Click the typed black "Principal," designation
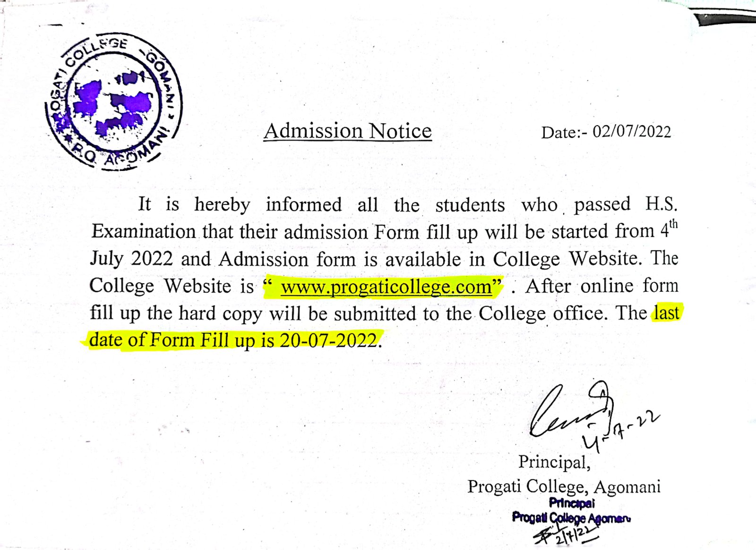This screenshot has height=550, width=756. 554,462
